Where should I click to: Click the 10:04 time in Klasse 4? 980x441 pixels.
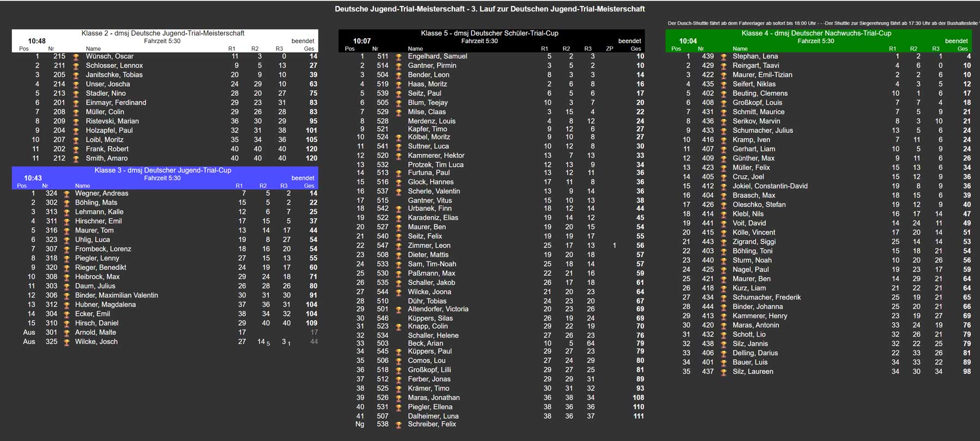point(688,41)
